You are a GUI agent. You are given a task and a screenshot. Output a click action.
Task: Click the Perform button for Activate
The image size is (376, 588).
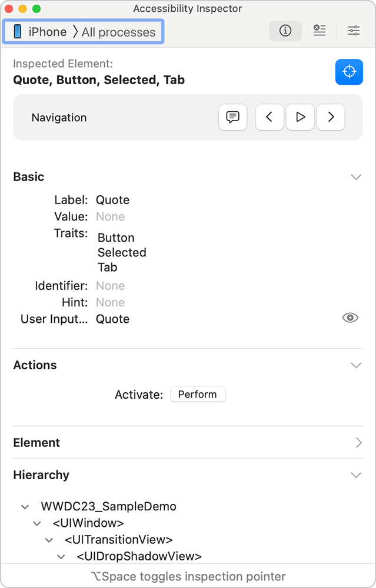tap(198, 395)
